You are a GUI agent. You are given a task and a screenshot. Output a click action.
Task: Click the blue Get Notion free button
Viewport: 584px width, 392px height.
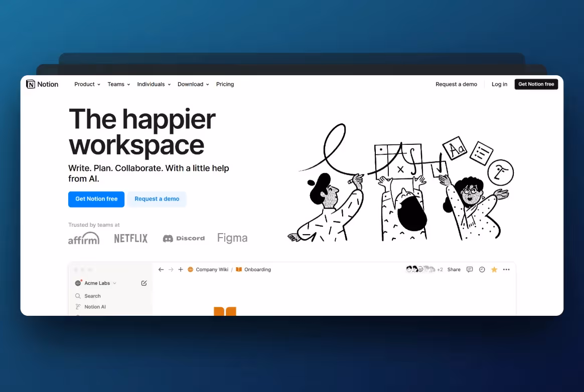click(96, 199)
